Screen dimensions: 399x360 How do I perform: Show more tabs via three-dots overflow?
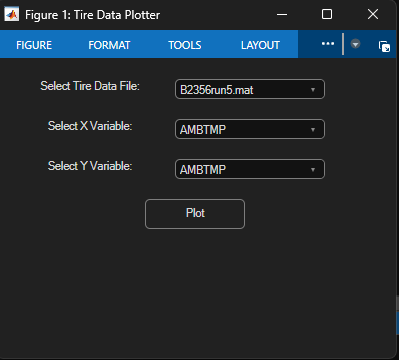328,44
